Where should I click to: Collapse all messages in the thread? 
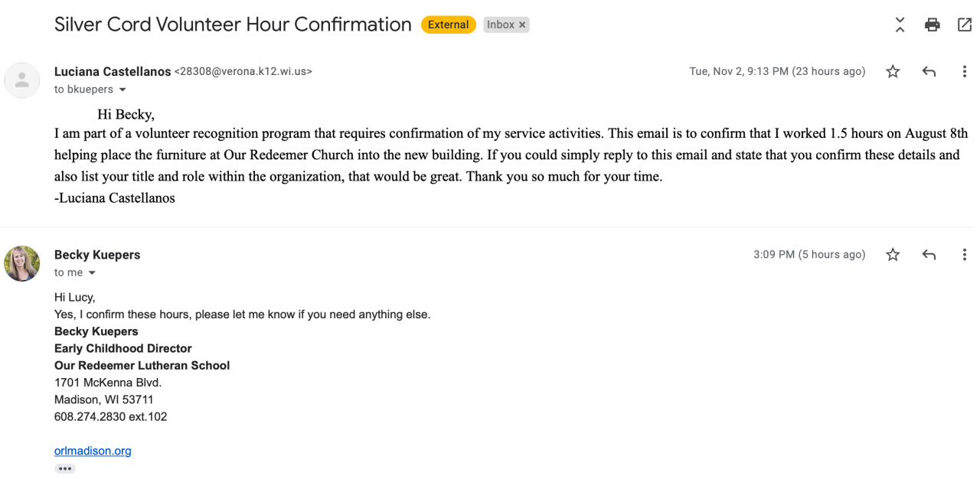pos(900,24)
